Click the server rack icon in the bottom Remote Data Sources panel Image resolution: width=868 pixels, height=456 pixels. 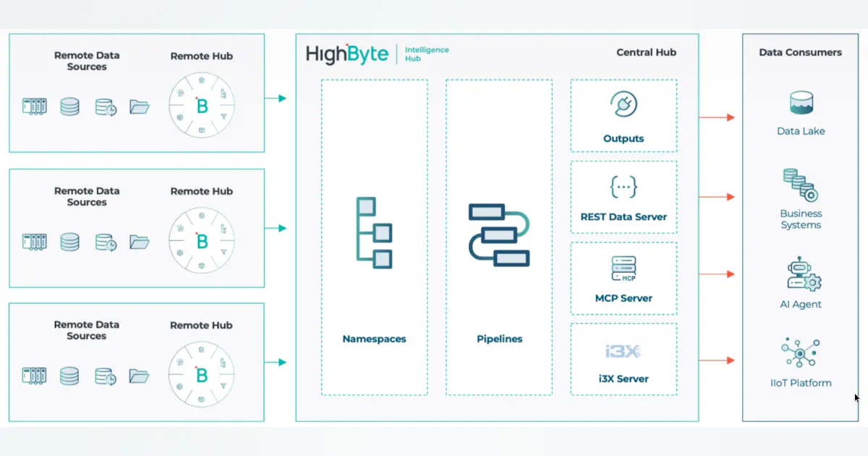click(x=34, y=376)
